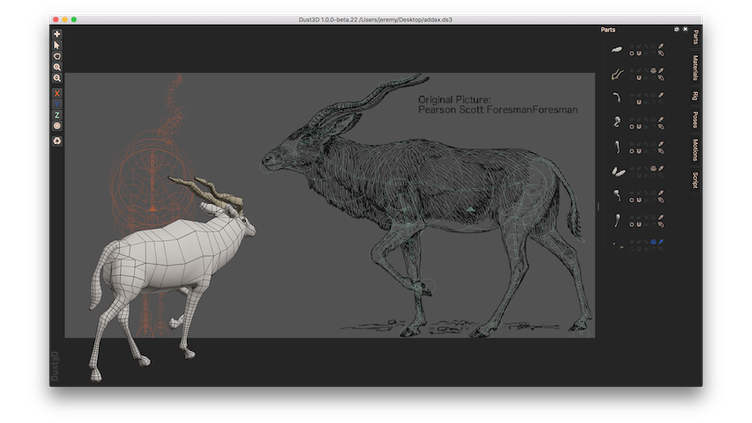Open the Materials side tab

click(696, 68)
